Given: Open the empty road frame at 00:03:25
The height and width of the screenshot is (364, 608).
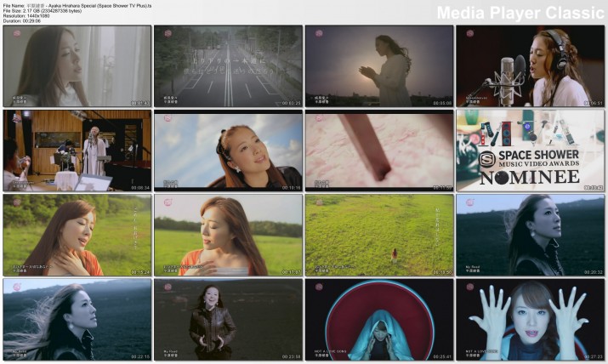Looking at the screenshot, I should pyautogui.click(x=228, y=66).
